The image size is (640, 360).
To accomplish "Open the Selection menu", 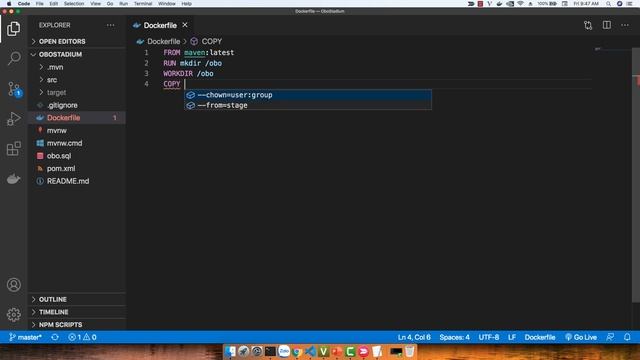I will pos(74,4).
